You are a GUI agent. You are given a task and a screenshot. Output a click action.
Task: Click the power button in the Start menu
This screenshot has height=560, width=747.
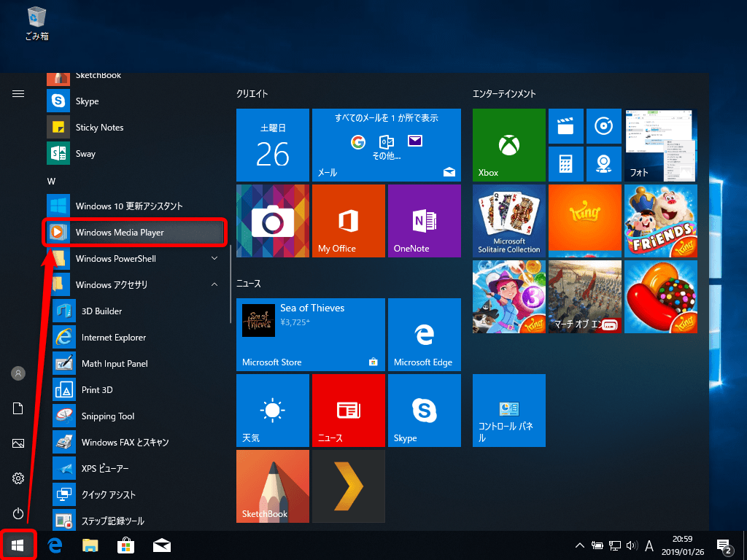[x=18, y=513]
